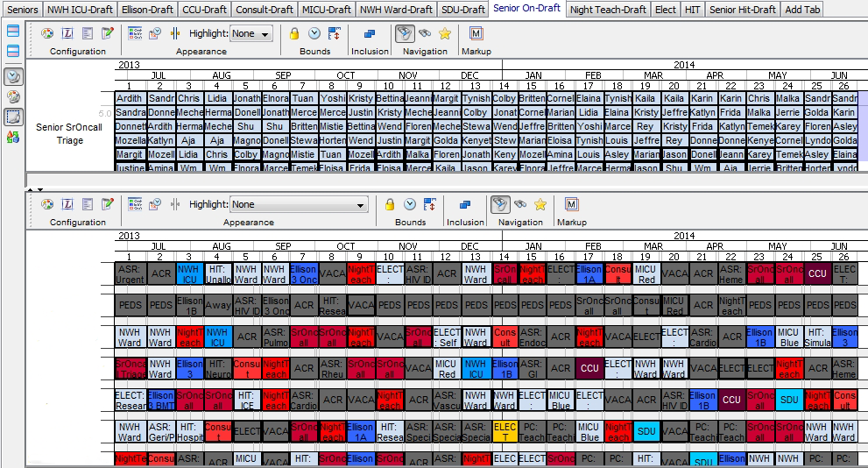868x468 pixels.
Task: Click the star icon in upper Navigation group
Action: click(x=445, y=33)
